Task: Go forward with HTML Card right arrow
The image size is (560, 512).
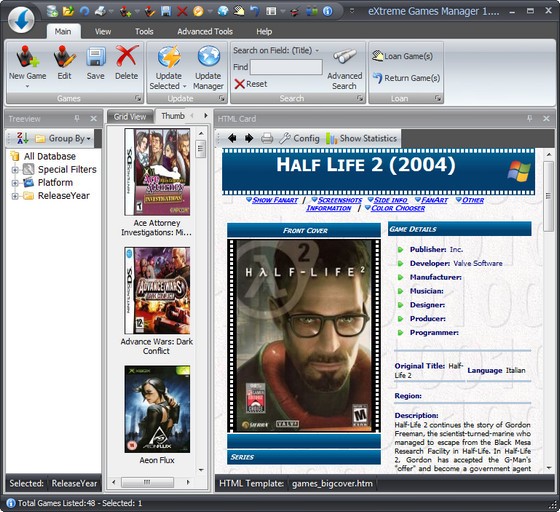Action: tap(249, 138)
